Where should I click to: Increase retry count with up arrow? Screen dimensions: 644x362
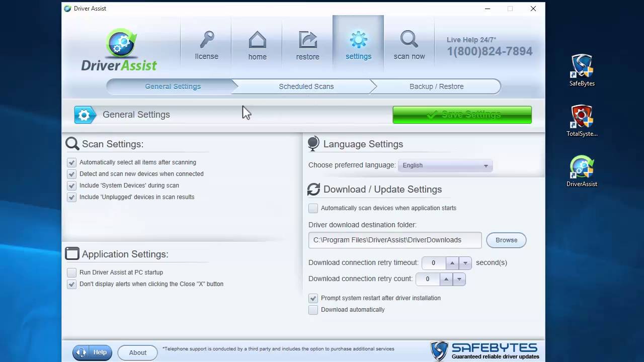[446, 279]
